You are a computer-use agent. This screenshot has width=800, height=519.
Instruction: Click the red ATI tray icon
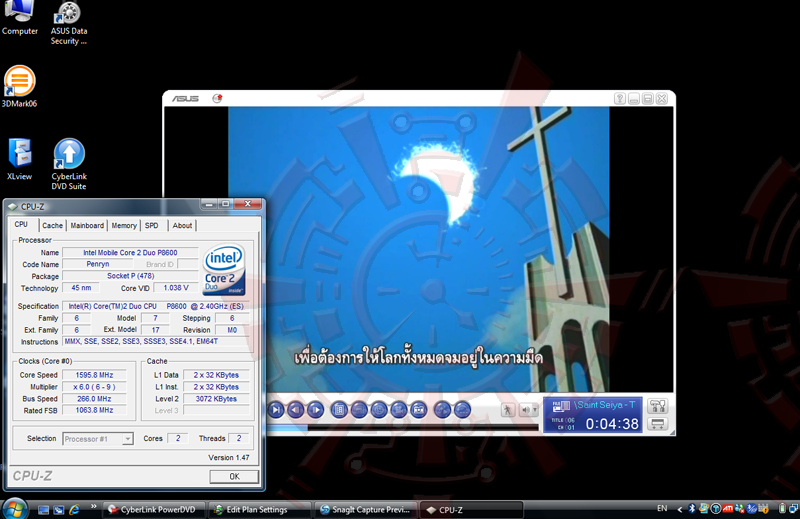click(x=727, y=508)
